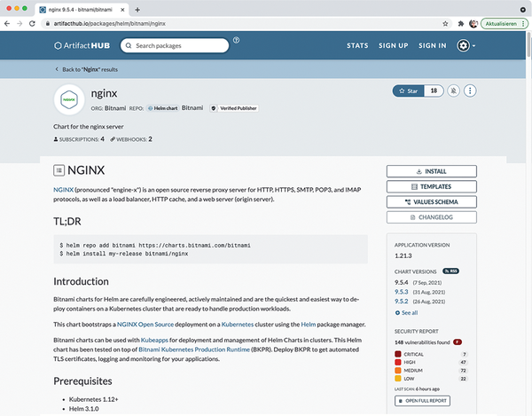Open the CHANGELOG
This screenshot has width=532, height=416.
[431, 217]
